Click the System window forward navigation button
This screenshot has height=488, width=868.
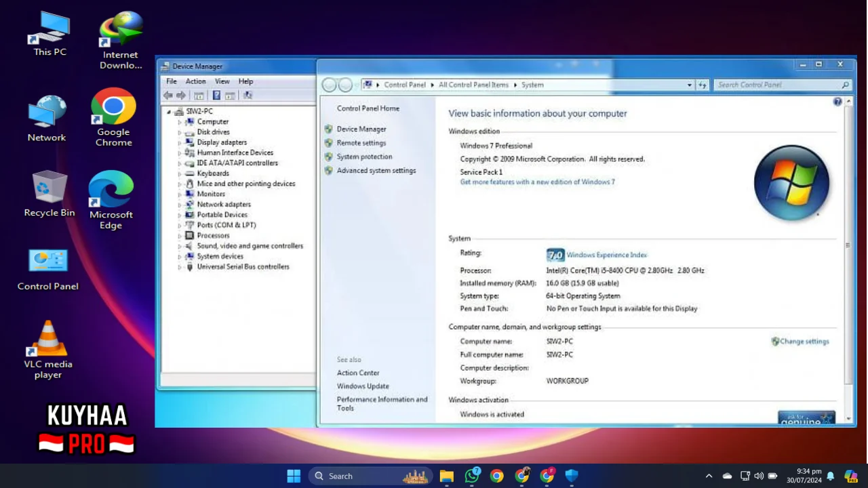tap(345, 85)
